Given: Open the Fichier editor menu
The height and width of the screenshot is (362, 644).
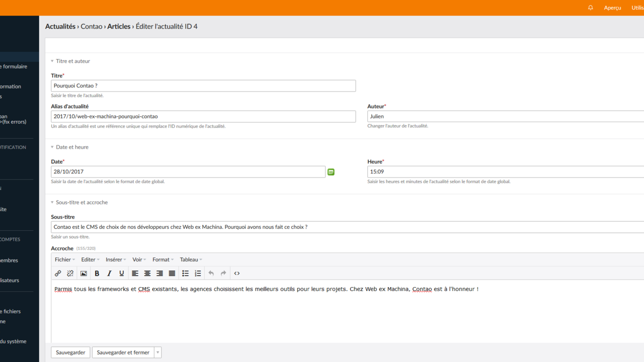Looking at the screenshot, I should coord(65,260).
